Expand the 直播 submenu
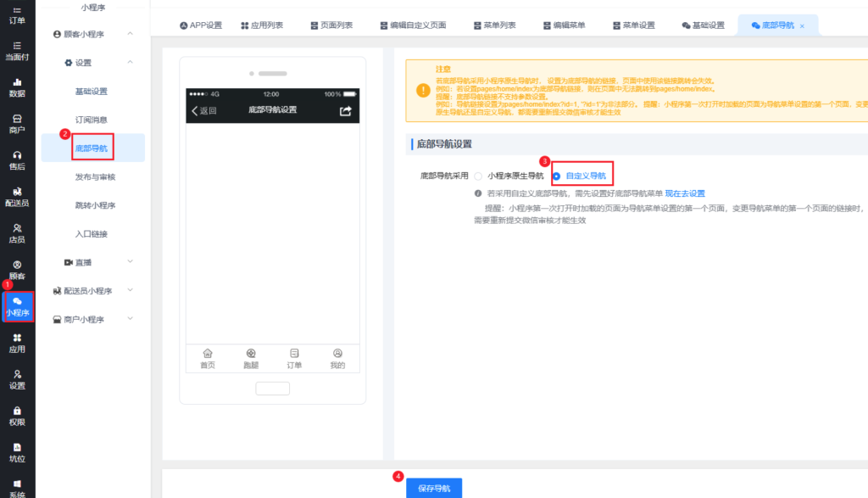This screenshot has height=498, width=868. (x=130, y=262)
